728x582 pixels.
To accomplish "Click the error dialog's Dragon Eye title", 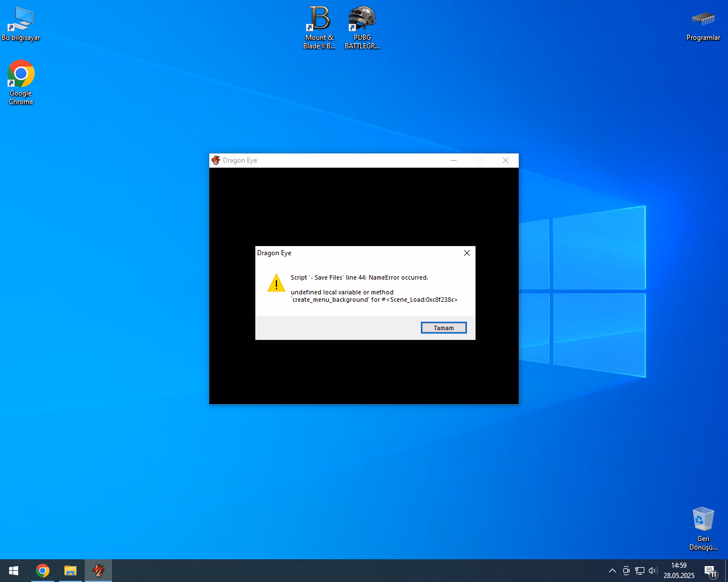I will click(274, 253).
